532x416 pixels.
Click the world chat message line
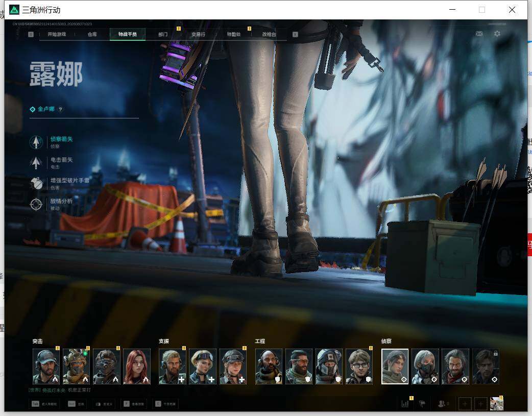60,390
